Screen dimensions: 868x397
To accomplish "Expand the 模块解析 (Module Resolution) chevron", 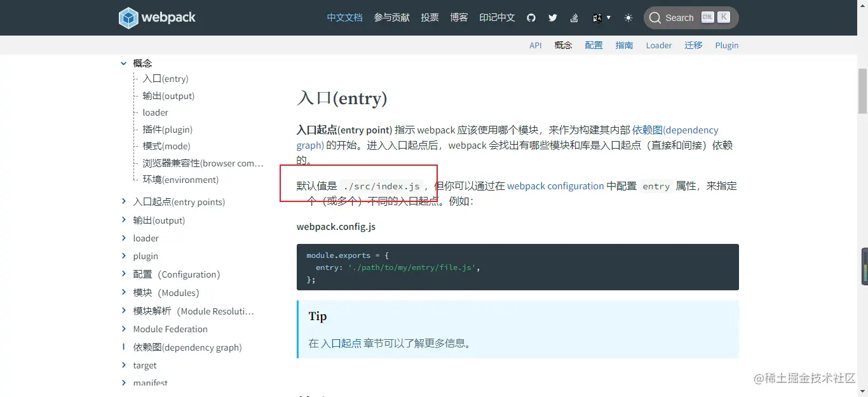I will coord(123,311).
